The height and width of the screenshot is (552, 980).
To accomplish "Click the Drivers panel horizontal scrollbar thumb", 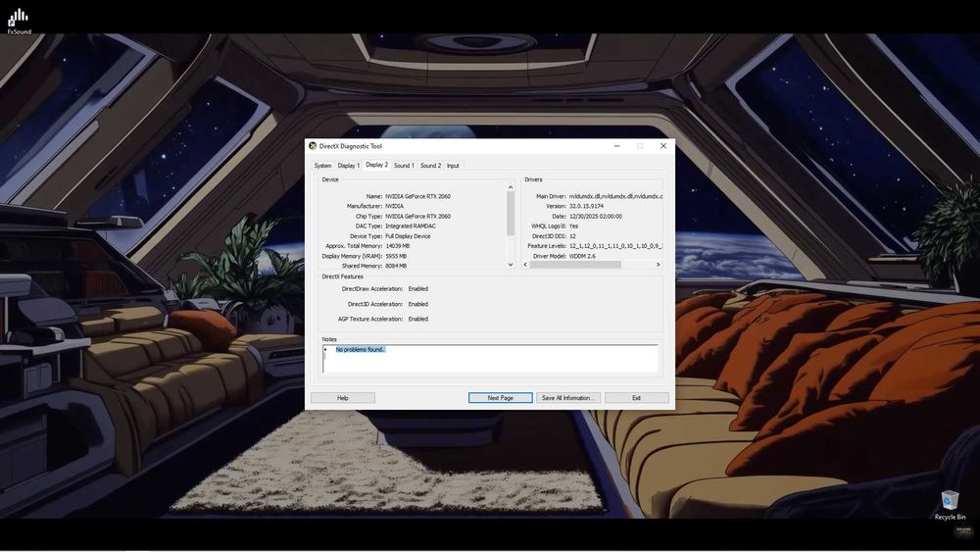I will [x=575, y=265].
